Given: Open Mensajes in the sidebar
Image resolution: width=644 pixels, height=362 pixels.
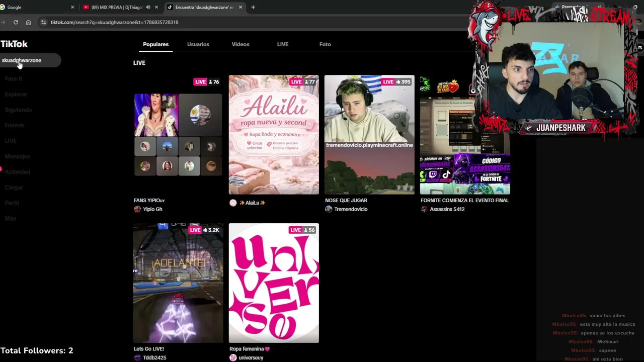Looking at the screenshot, I should point(18,157).
